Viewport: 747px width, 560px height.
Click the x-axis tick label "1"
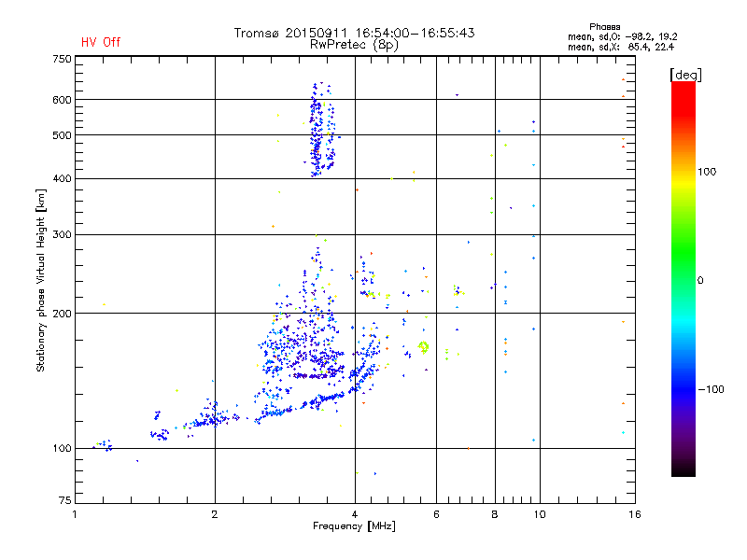(x=75, y=514)
